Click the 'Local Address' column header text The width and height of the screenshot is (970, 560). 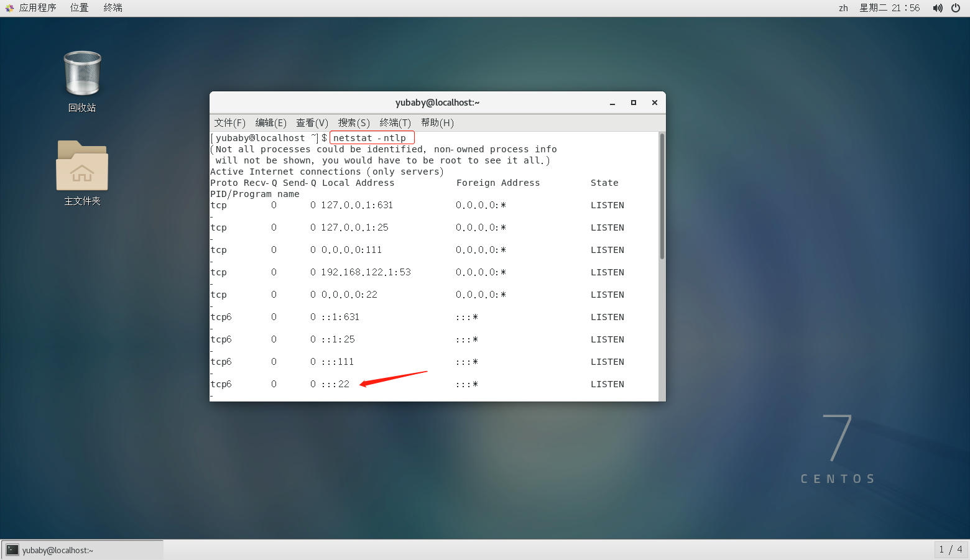[x=358, y=183]
